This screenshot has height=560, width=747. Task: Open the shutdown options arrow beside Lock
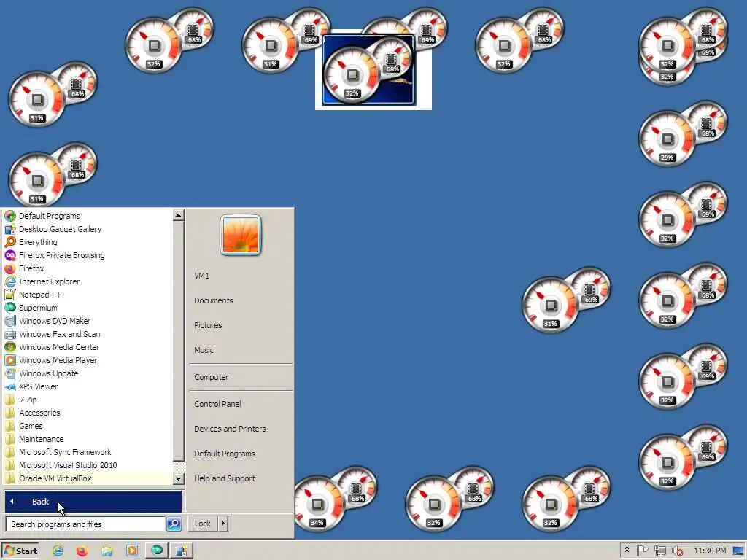click(223, 524)
